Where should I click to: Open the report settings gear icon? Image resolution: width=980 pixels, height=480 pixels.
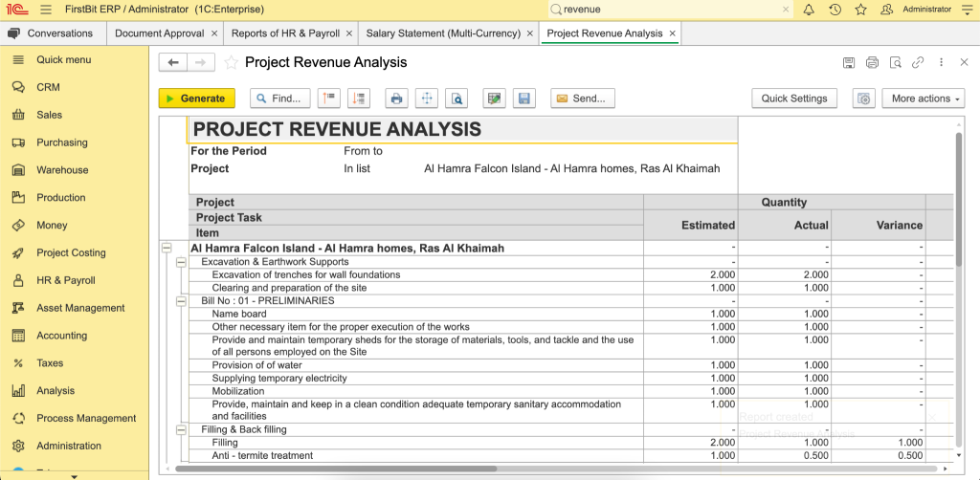[864, 98]
